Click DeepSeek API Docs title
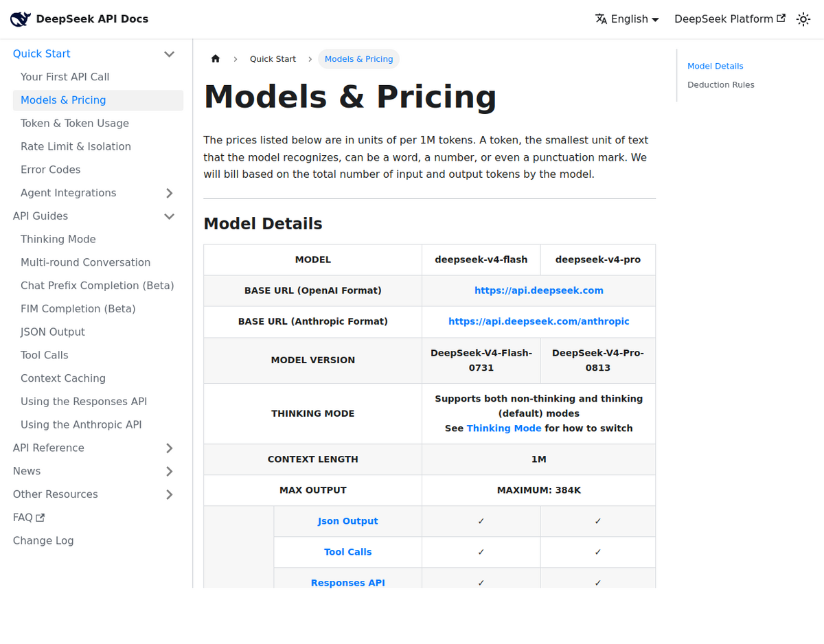Screen dimensions: 824x644 click(x=92, y=19)
